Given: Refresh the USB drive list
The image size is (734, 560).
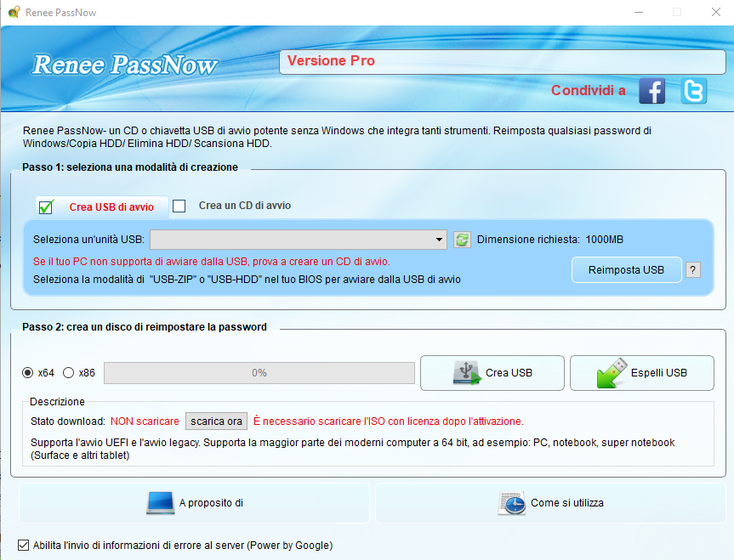Looking at the screenshot, I should 462,240.
